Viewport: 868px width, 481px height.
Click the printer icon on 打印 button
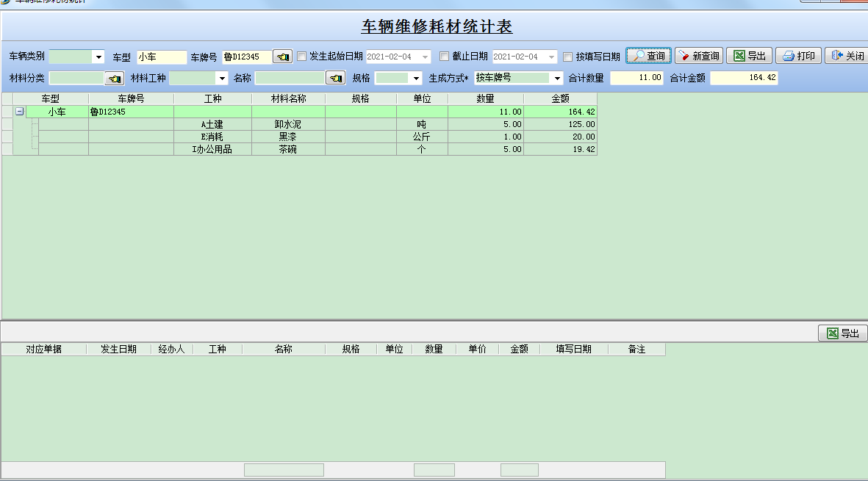pos(789,55)
